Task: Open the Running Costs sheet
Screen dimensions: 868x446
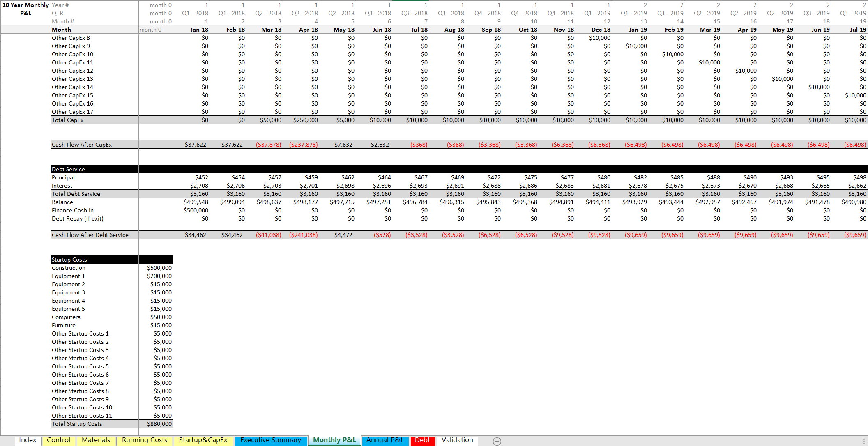Action: pos(145,440)
